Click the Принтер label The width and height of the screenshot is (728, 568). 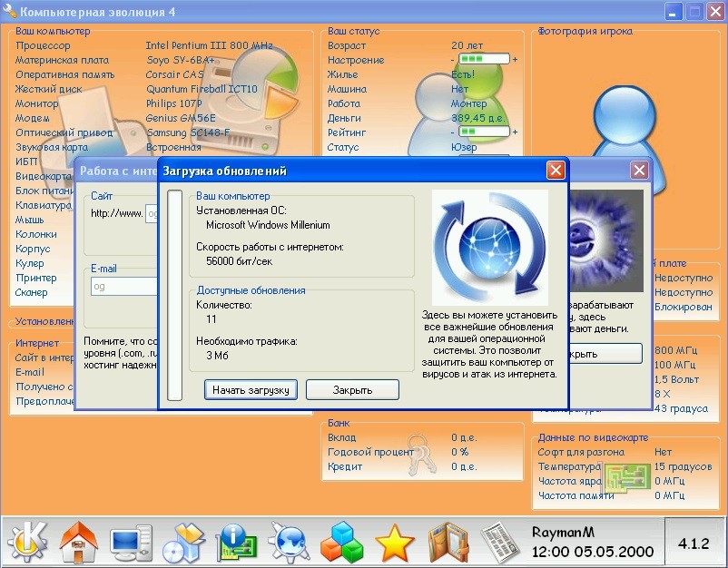[x=36, y=278]
